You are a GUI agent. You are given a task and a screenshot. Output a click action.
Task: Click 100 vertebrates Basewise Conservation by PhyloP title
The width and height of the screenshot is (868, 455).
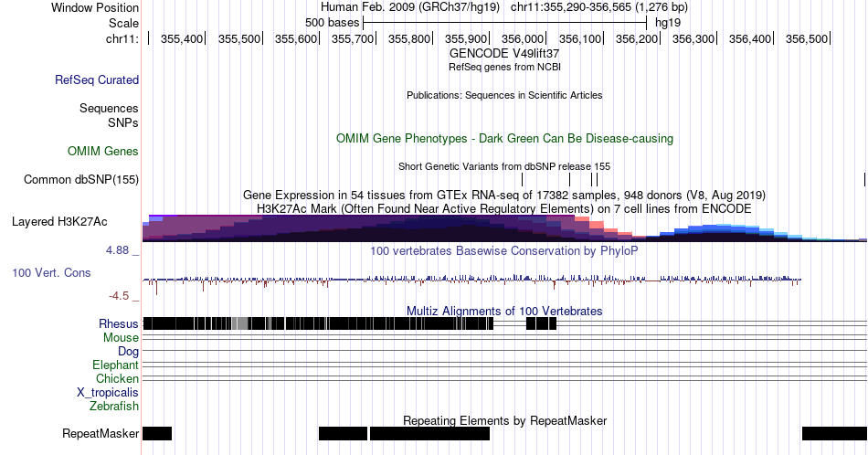(504, 250)
